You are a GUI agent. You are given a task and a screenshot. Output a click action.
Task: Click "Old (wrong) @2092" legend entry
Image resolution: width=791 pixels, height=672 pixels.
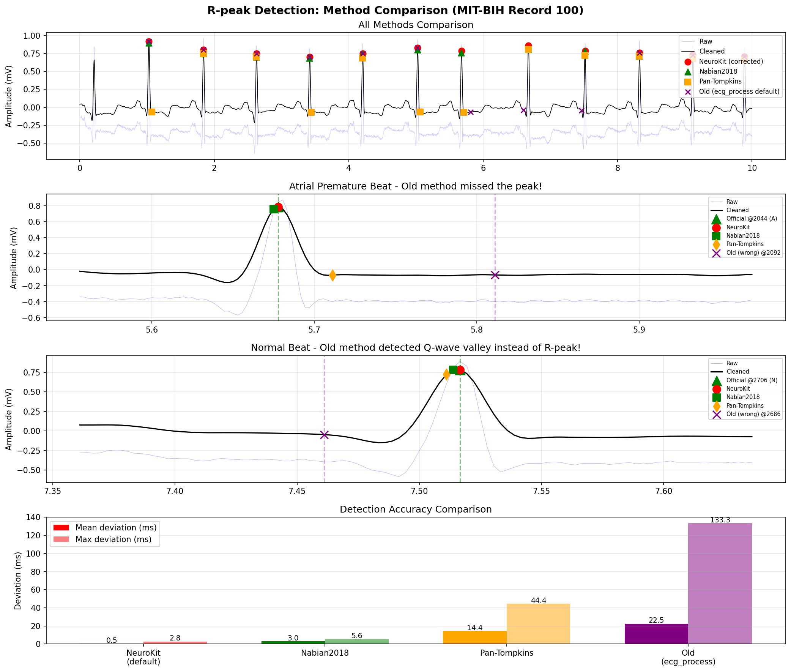click(x=746, y=253)
